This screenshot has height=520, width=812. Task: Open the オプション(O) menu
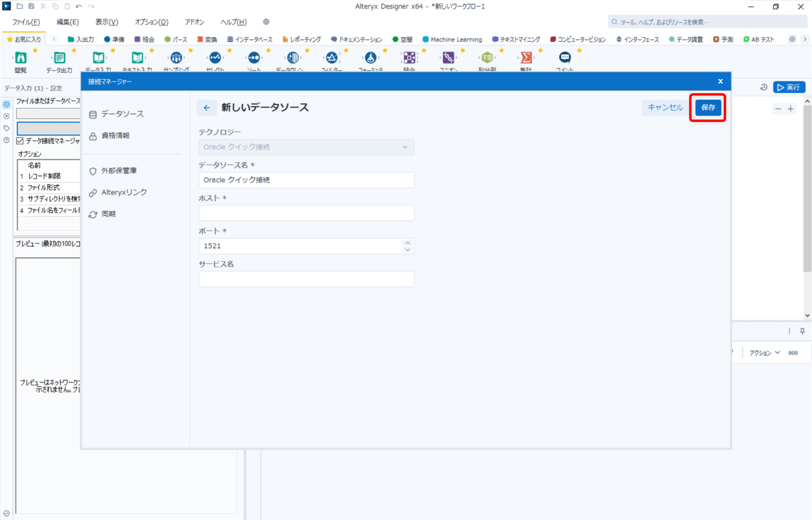point(151,22)
